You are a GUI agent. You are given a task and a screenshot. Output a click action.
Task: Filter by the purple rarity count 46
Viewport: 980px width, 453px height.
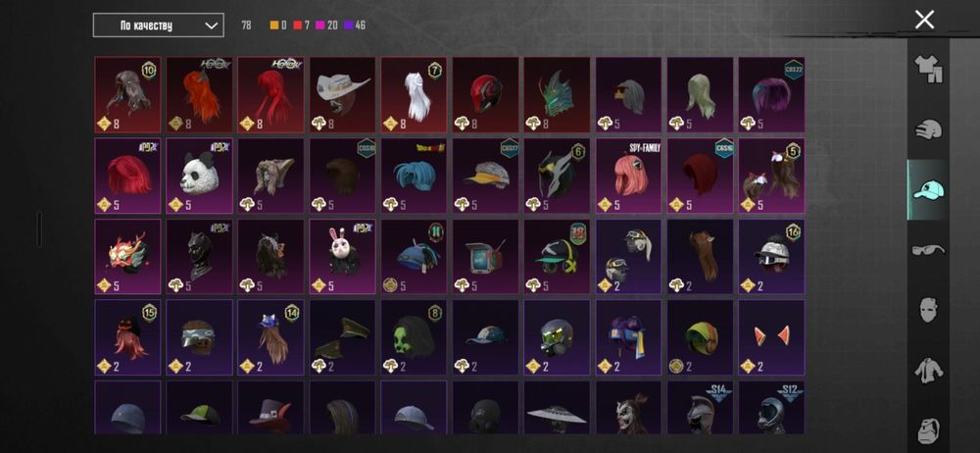[x=355, y=25]
